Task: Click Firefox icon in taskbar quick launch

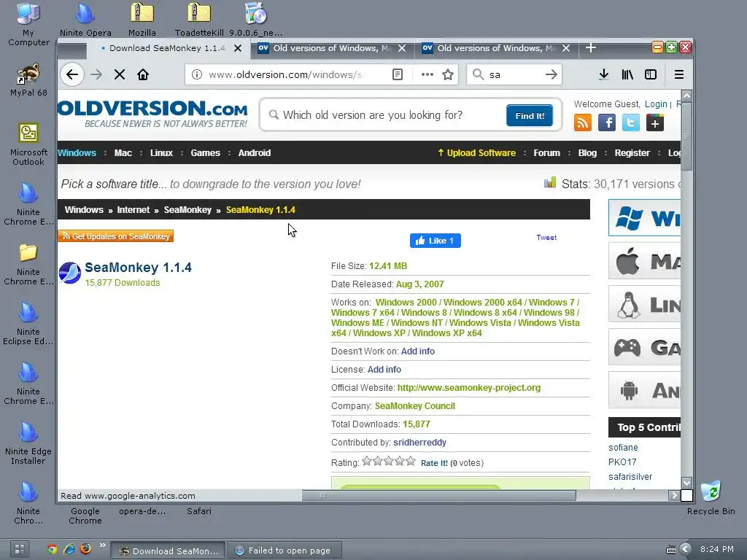Action: point(86,549)
